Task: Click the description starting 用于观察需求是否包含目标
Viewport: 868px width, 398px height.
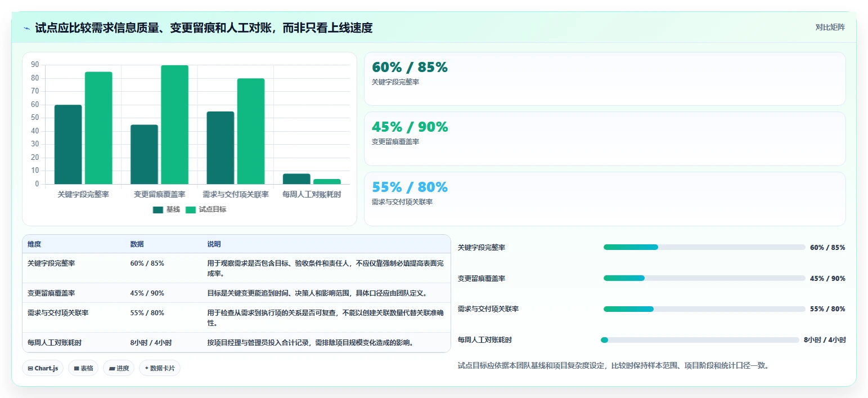Action: tap(325, 268)
